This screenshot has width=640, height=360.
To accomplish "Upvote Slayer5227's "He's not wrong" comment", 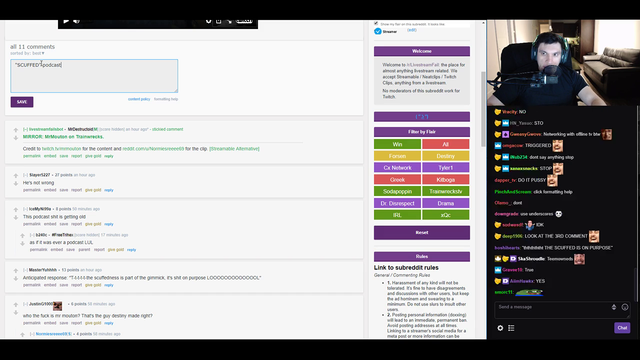I will coord(16,176).
